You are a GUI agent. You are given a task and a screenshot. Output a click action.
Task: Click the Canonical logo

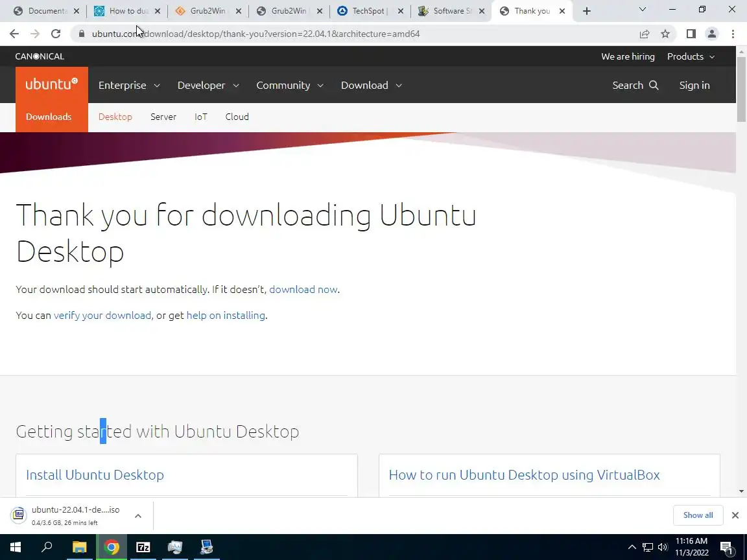(40, 56)
